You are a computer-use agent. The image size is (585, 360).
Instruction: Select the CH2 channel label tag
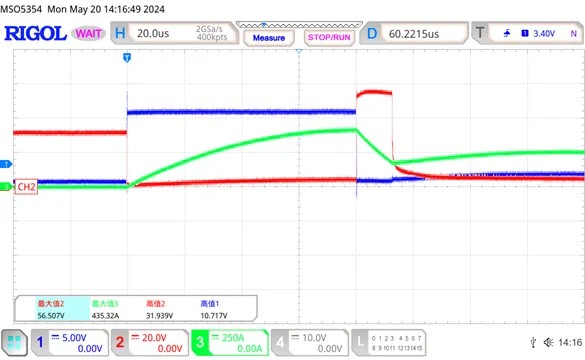pos(26,187)
